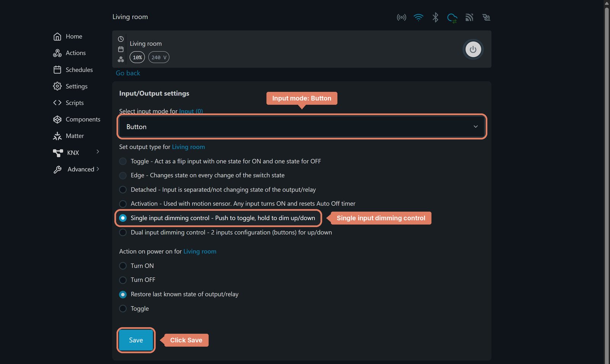This screenshot has height=364, width=610.
Task: Click the Actions webhook icon
Action: tap(57, 53)
